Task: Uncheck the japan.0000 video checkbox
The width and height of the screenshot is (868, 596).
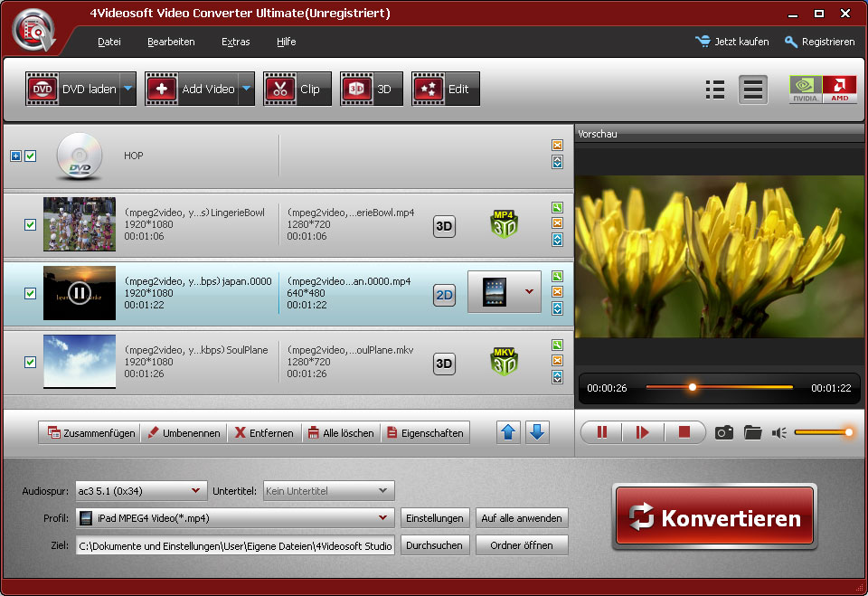Action: 31,294
